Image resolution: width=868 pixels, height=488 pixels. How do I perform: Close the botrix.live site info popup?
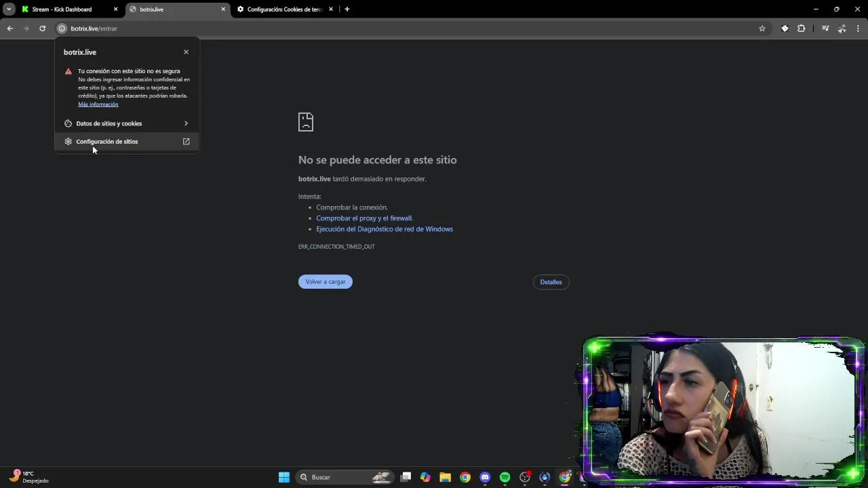186,52
